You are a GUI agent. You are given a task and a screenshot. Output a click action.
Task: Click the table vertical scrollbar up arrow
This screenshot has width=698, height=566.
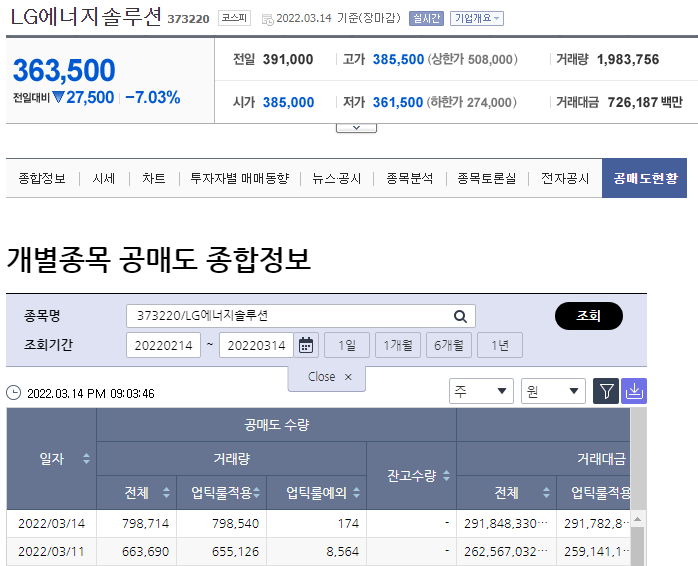[637, 519]
